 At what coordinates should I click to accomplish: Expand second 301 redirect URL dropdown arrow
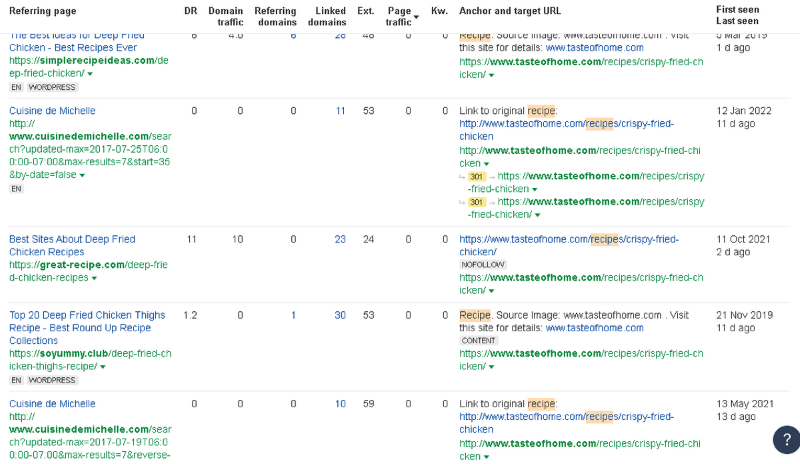click(537, 215)
